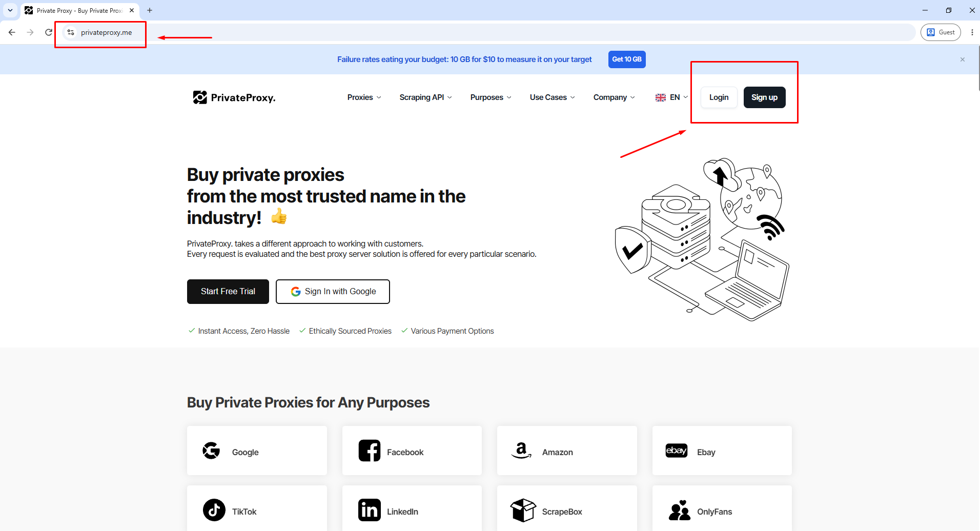Click the Start Free Trial button

(228, 292)
